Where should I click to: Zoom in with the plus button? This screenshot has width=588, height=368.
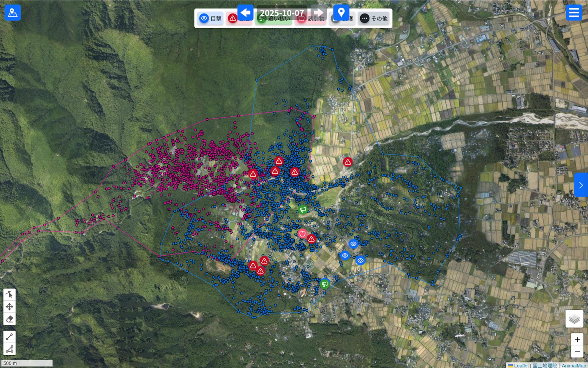(x=577, y=339)
